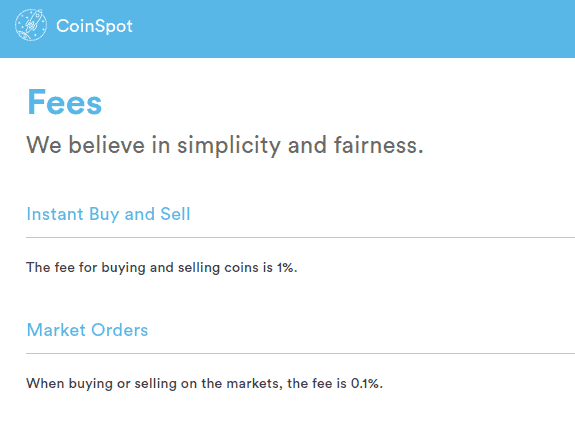Click the word markets in the Market Orders sentence

[x=254, y=384]
